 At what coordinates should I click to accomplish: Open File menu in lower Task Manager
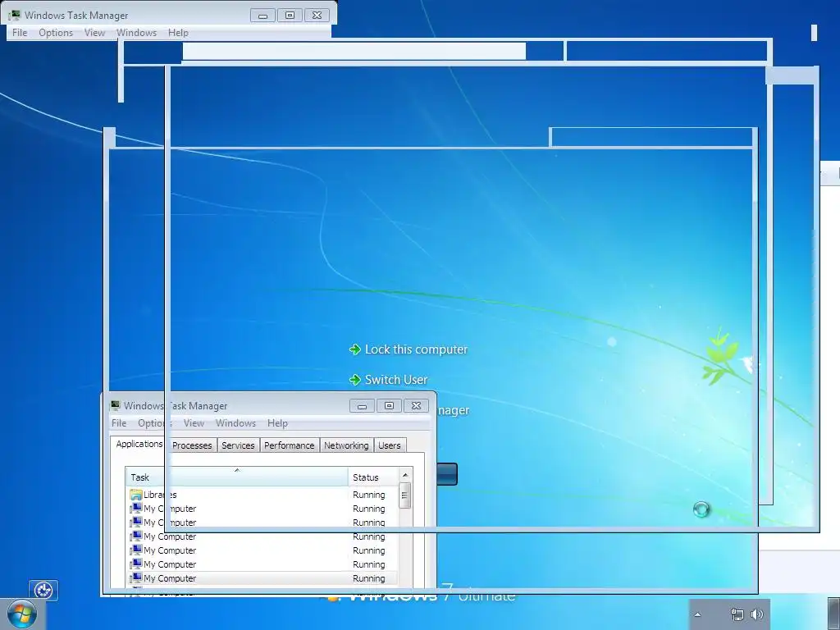119,423
